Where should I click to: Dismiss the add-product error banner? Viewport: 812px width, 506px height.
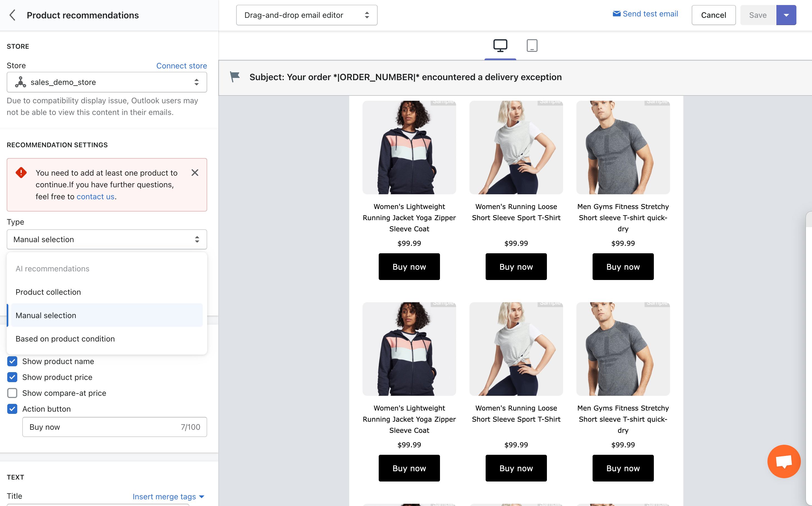point(195,173)
